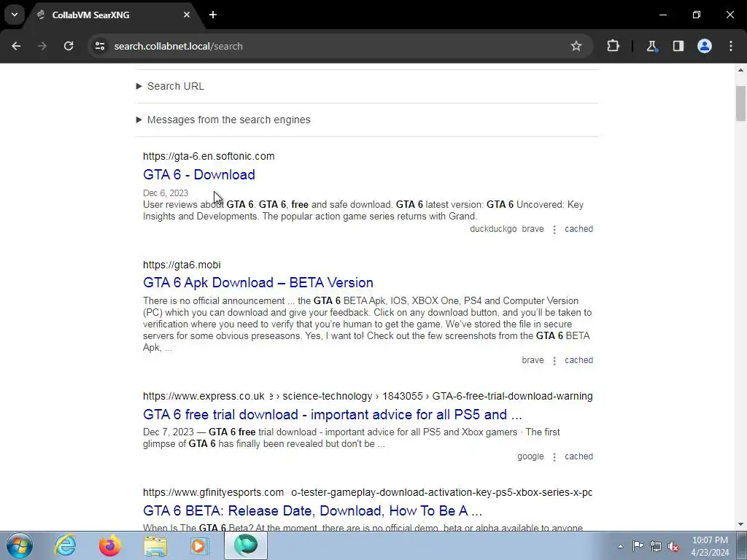This screenshot has height=560, width=747.
Task: Open more options dots for express.co.uk result
Action: click(554, 457)
